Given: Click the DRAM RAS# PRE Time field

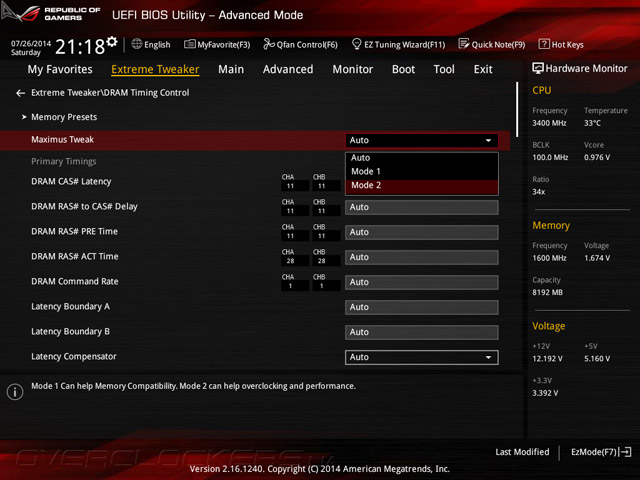Looking at the screenshot, I should 422,232.
